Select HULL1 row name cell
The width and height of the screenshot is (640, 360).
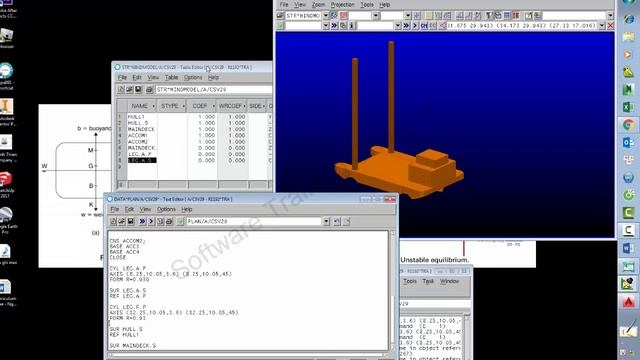142,117
